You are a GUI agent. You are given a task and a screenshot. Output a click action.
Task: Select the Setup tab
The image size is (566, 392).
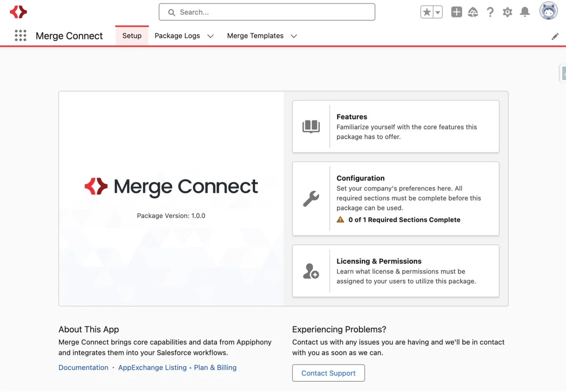(132, 36)
